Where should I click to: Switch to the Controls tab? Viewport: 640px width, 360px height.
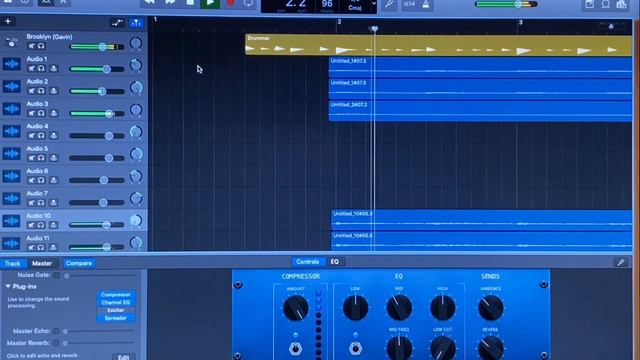click(308, 262)
